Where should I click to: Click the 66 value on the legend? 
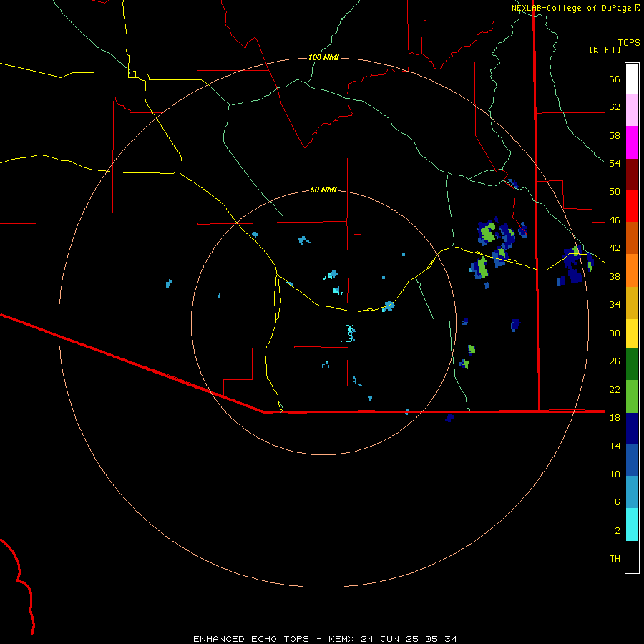click(615, 79)
